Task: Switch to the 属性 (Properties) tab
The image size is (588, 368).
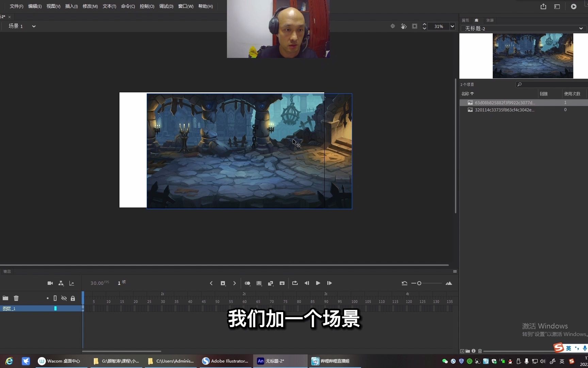Action: click(465, 20)
